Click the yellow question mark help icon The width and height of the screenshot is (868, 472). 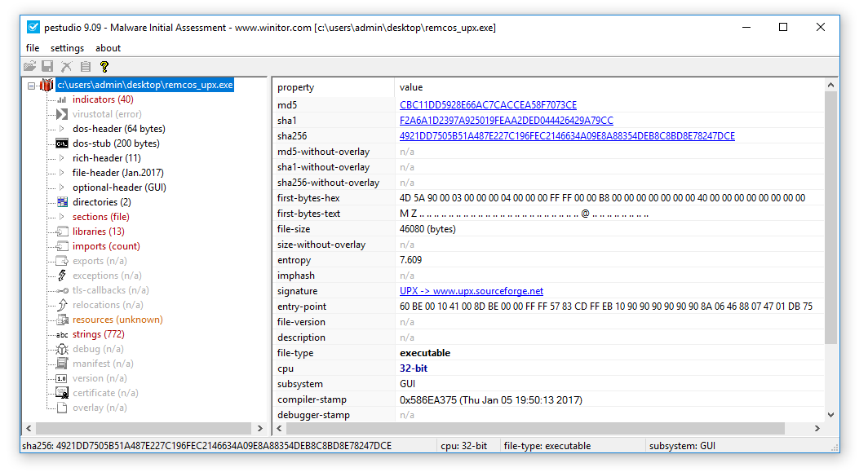[x=104, y=67]
